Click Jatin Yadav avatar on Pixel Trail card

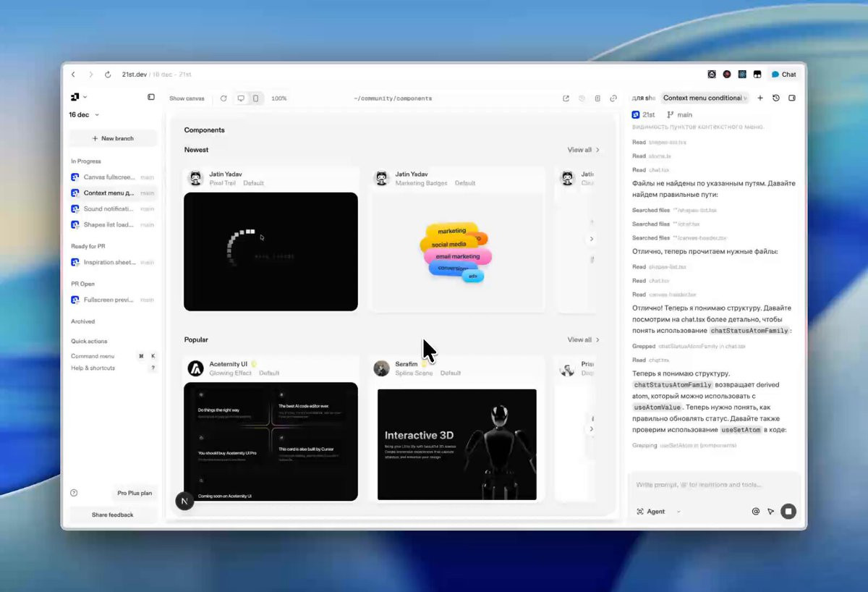(195, 178)
